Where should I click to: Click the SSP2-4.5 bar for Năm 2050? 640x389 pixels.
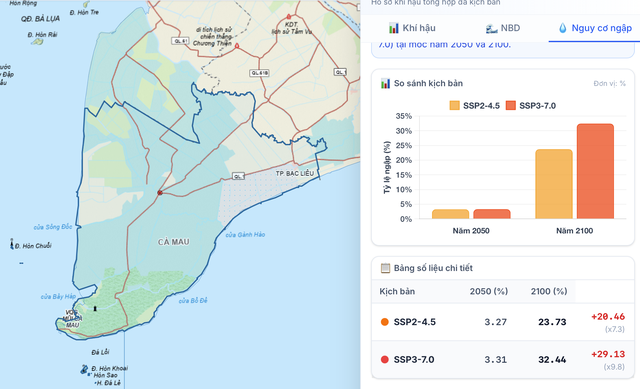(x=450, y=214)
